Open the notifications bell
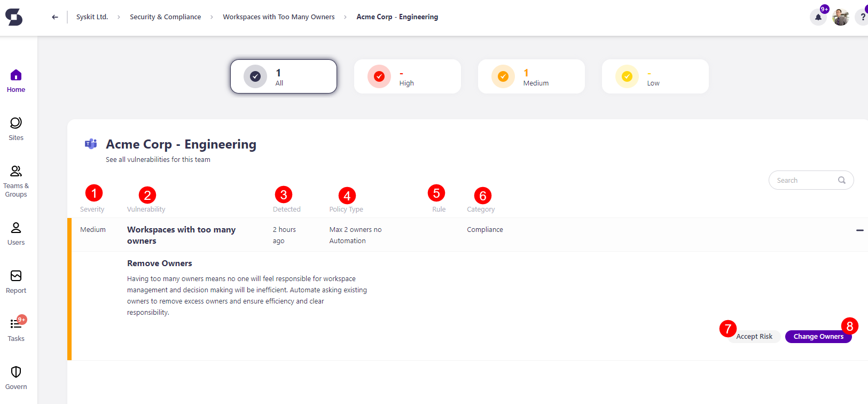Viewport: 868px width, 404px height. pyautogui.click(x=818, y=17)
